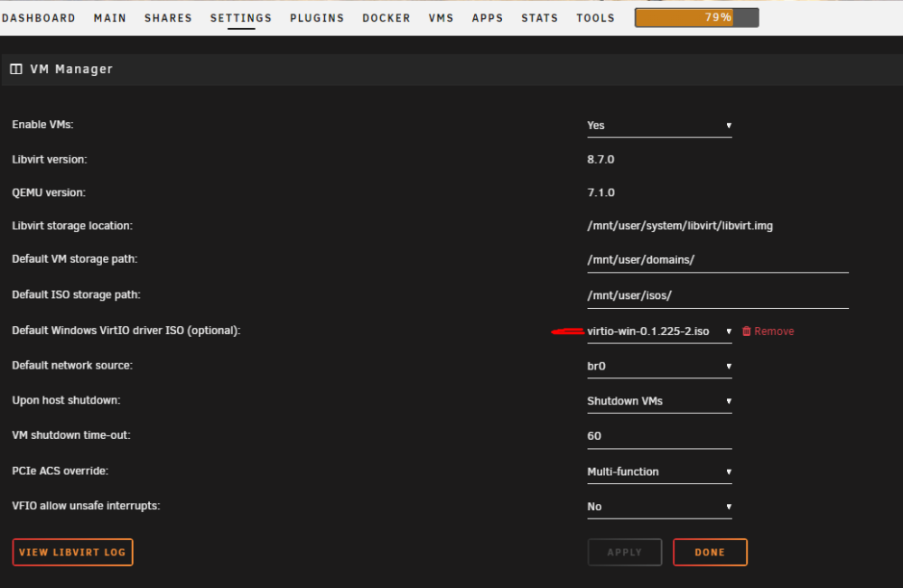
Task: Expand the Default network source dropdown
Action: coord(659,367)
